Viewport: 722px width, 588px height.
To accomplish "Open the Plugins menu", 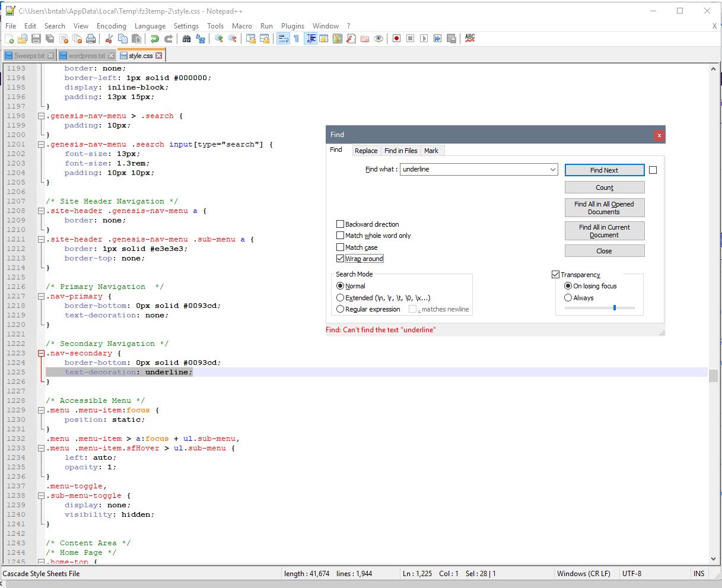I will click(x=292, y=26).
